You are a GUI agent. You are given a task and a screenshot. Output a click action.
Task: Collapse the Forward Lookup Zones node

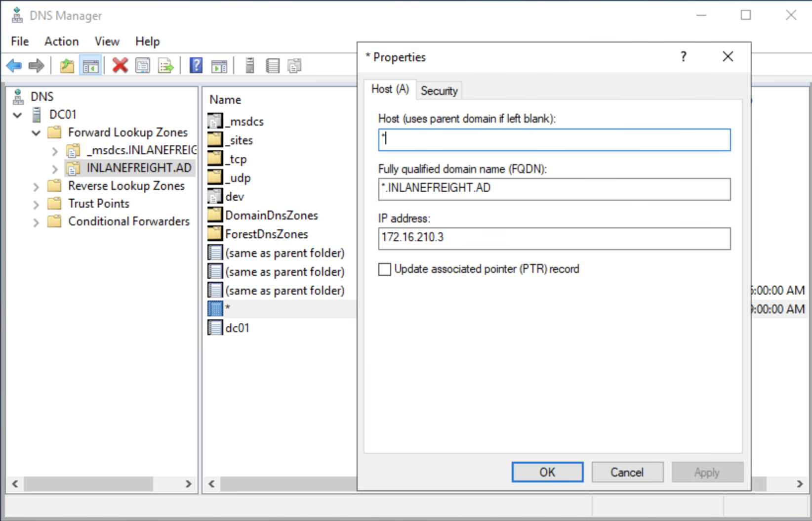(x=36, y=133)
